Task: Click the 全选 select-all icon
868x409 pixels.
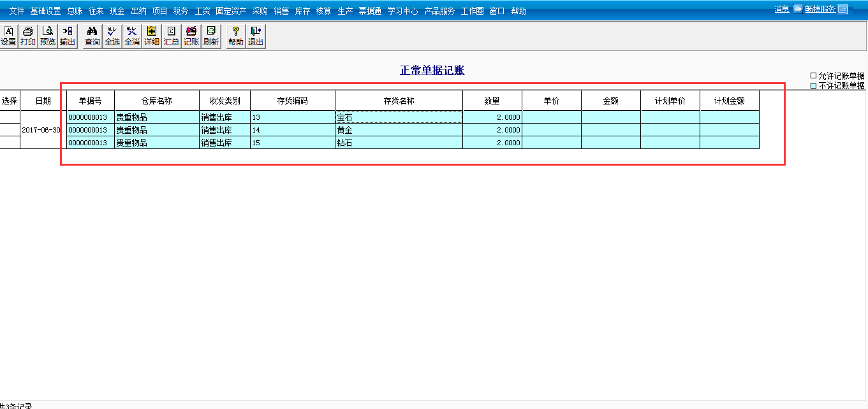Action: pyautogui.click(x=112, y=36)
